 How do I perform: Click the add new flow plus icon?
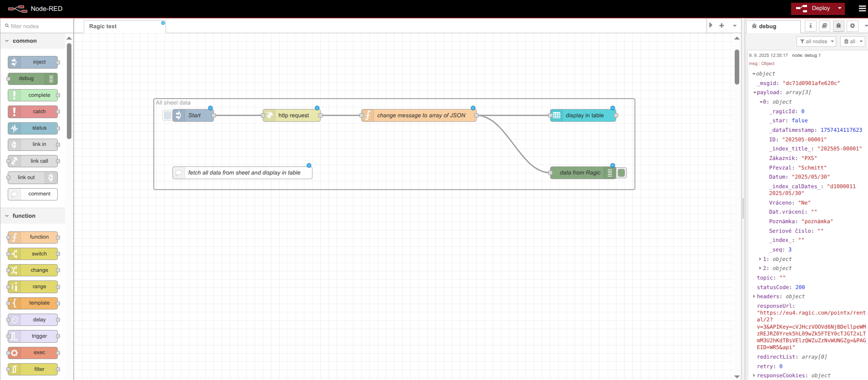tap(722, 25)
